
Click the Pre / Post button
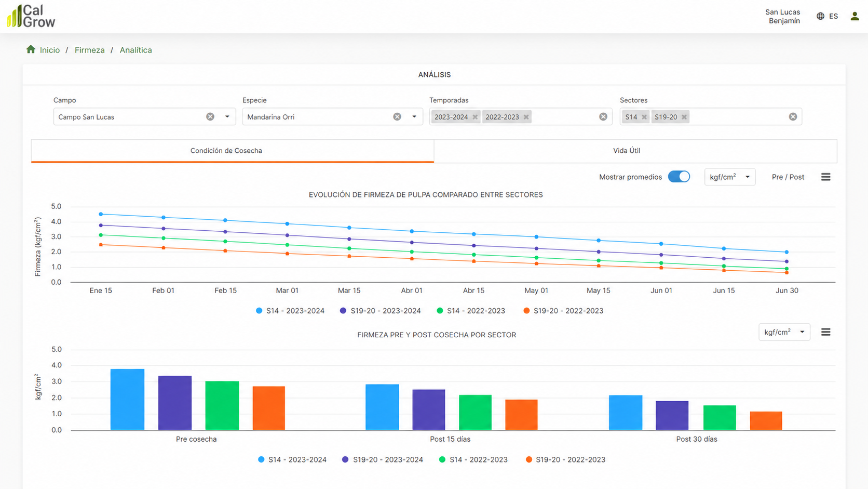tap(788, 177)
